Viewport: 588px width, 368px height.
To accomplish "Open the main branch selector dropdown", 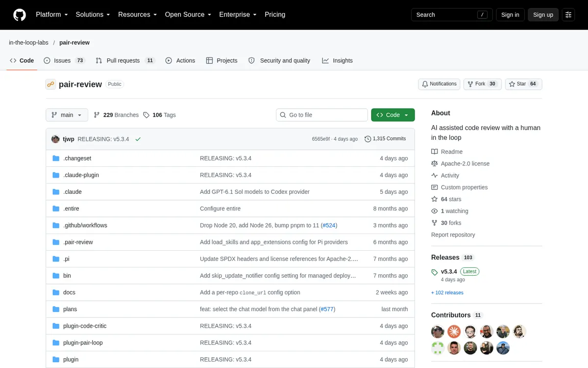I will [x=67, y=115].
